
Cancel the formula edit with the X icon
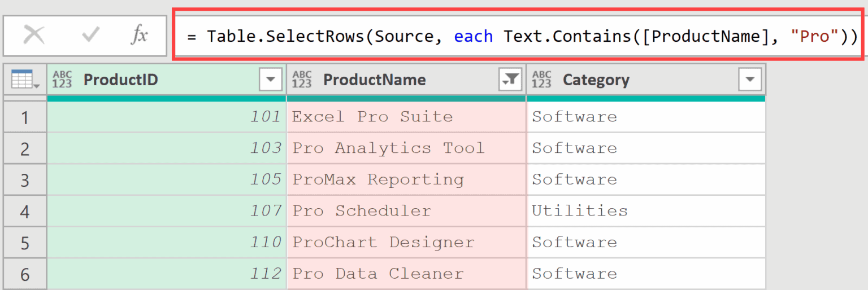tap(34, 36)
